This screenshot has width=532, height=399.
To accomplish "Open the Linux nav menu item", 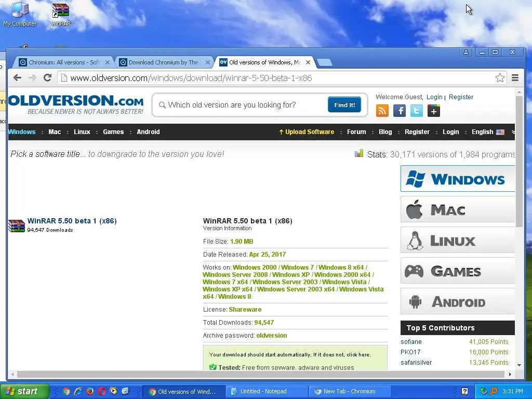I will [82, 132].
